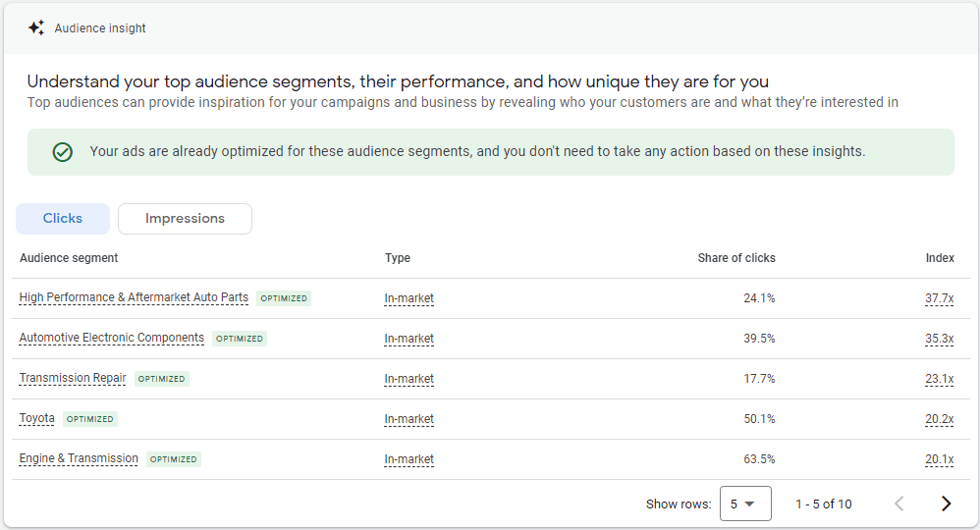Open Automotive Electronic Components segment

[x=112, y=338]
